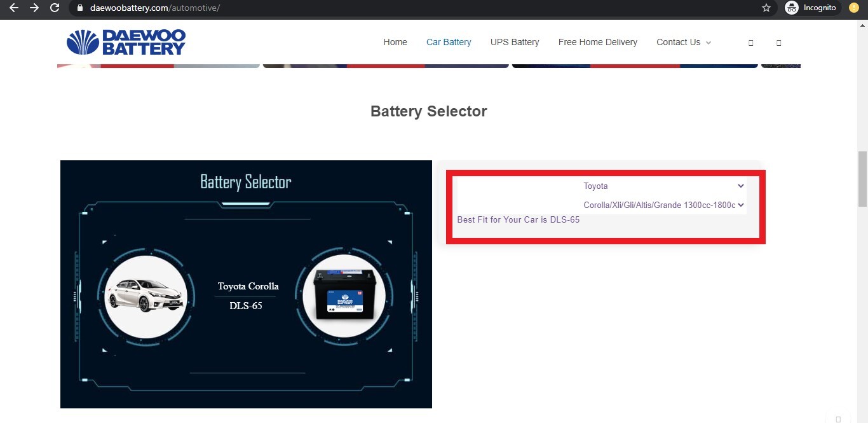
Task: Click the Daewoo Battery logo
Action: click(x=126, y=42)
